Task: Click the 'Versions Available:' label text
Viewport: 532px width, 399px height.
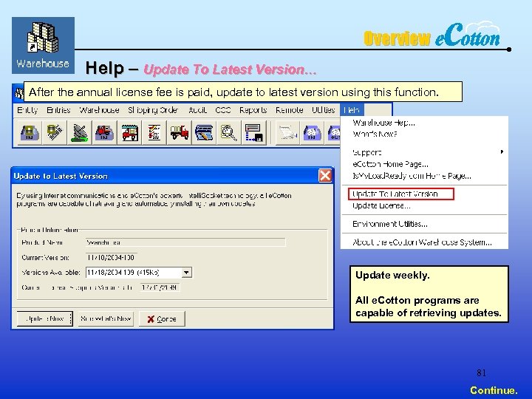Action: [50, 273]
